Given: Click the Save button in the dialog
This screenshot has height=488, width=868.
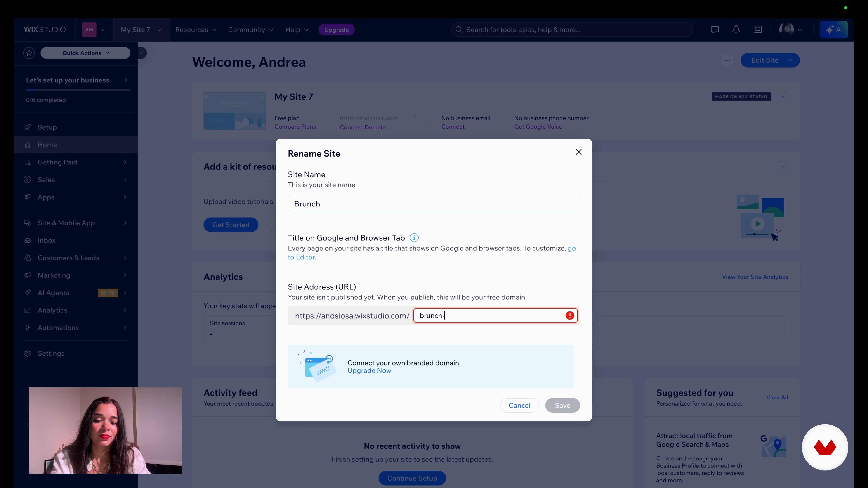Looking at the screenshot, I should click(x=562, y=406).
